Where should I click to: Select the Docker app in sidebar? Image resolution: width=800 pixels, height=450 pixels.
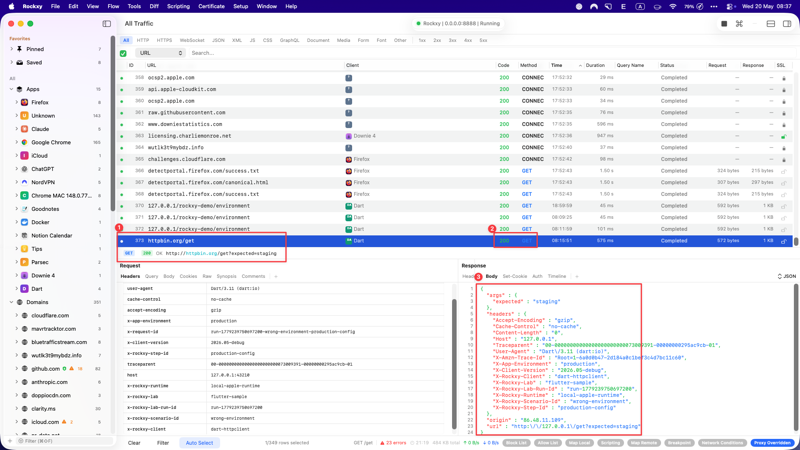pos(40,222)
